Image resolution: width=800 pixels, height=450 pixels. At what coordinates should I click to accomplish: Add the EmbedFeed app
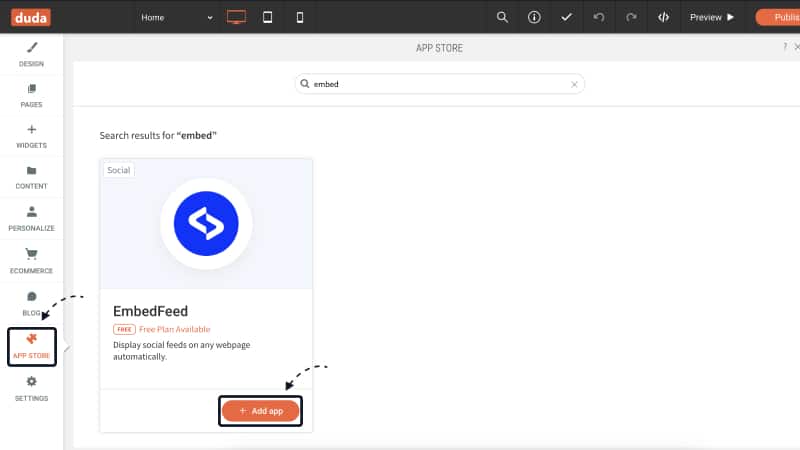pos(260,411)
